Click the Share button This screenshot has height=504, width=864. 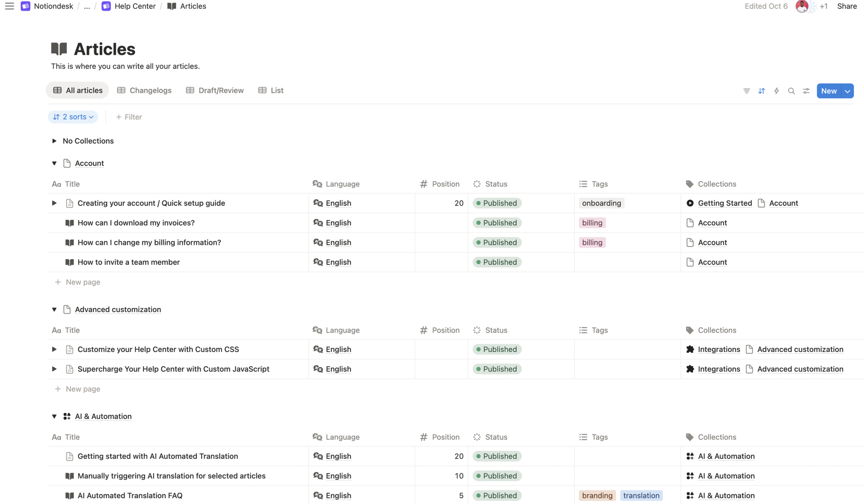[x=846, y=6]
